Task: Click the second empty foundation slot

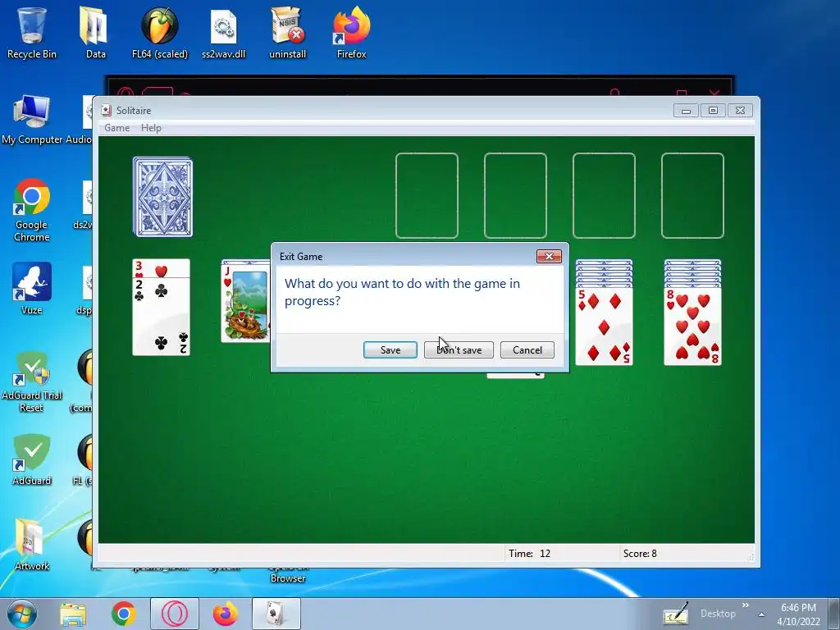Action: pyautogui.click(x=515, y=195)
